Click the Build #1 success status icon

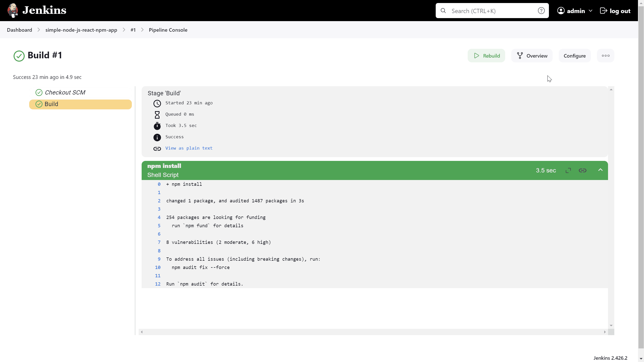(19, 56)
